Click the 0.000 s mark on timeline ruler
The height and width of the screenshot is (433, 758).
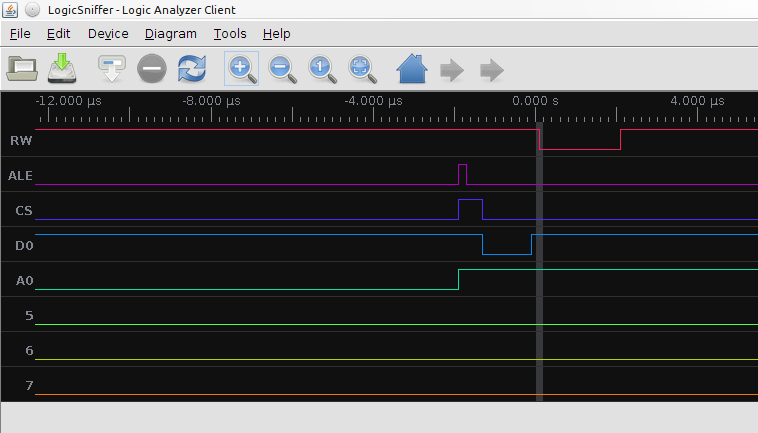click(x=535, y=101)
